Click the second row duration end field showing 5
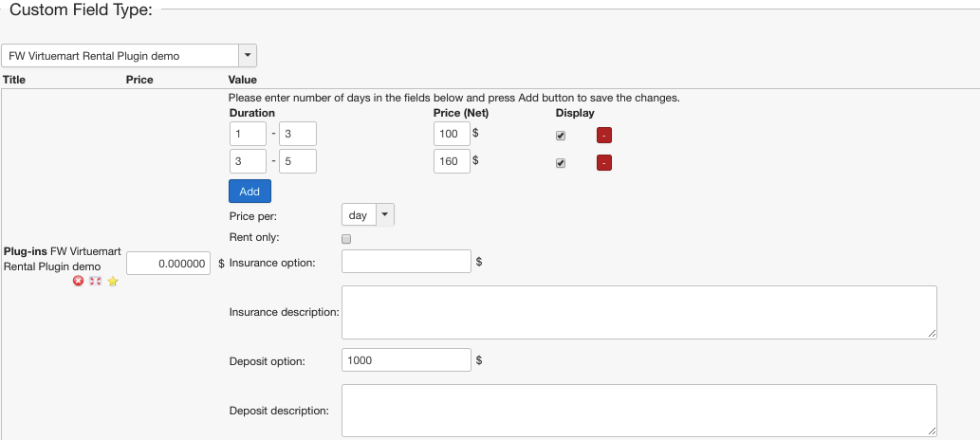980x440 pixels. click(x=297, y=161)
